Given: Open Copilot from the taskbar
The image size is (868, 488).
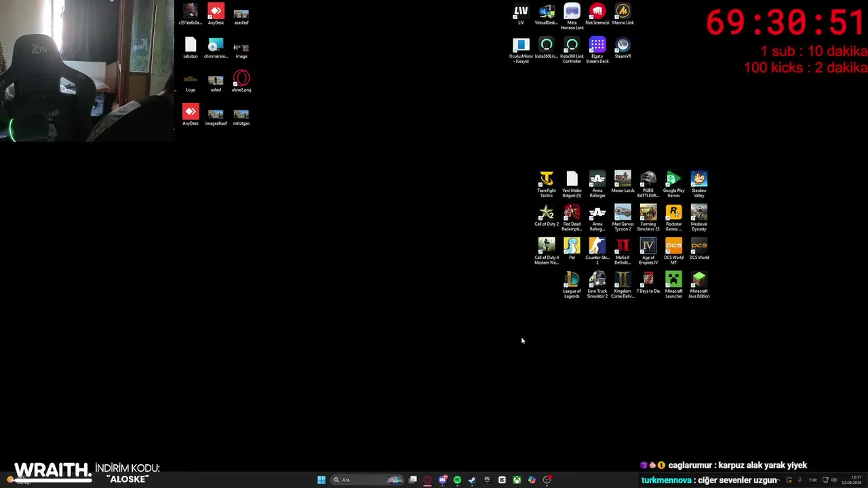Looking at the screenshot, I should pyautogui.click(x=532, y=480).
